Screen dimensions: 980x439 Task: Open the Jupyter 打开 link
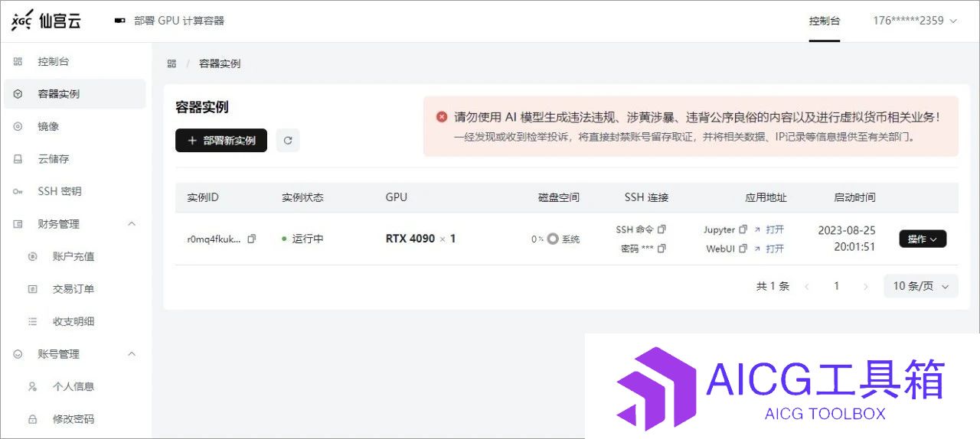[x=775, y=229]
